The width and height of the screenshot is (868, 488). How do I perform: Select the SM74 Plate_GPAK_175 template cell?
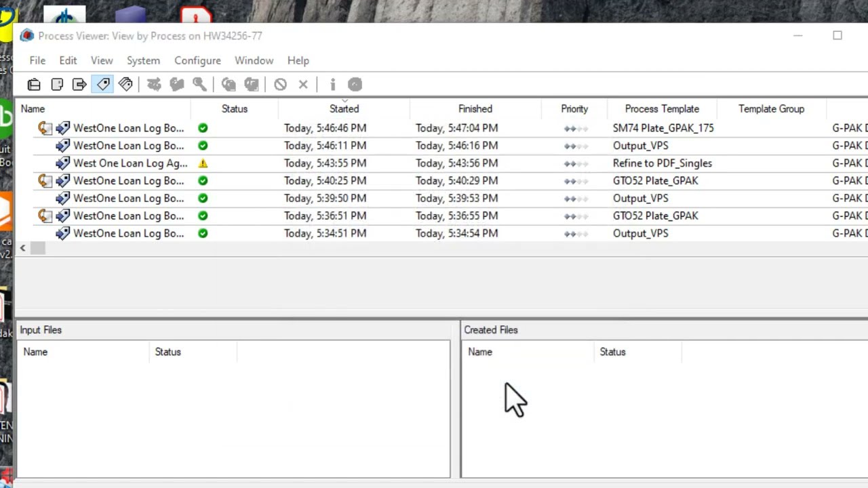pyautogui.click(x=663, y=127)
